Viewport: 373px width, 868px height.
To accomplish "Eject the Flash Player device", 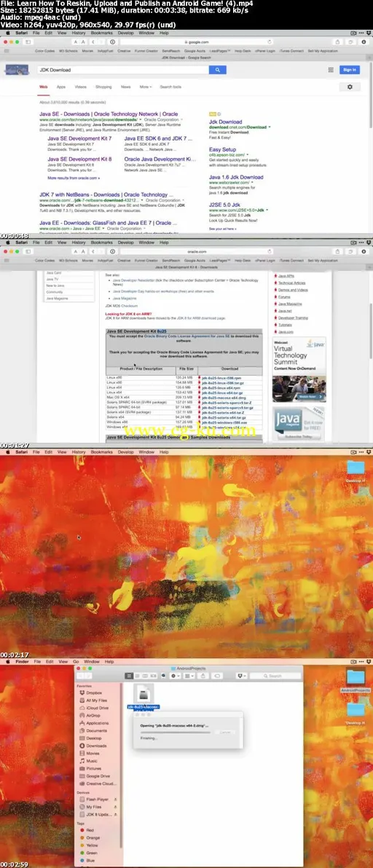I will 116,800.
